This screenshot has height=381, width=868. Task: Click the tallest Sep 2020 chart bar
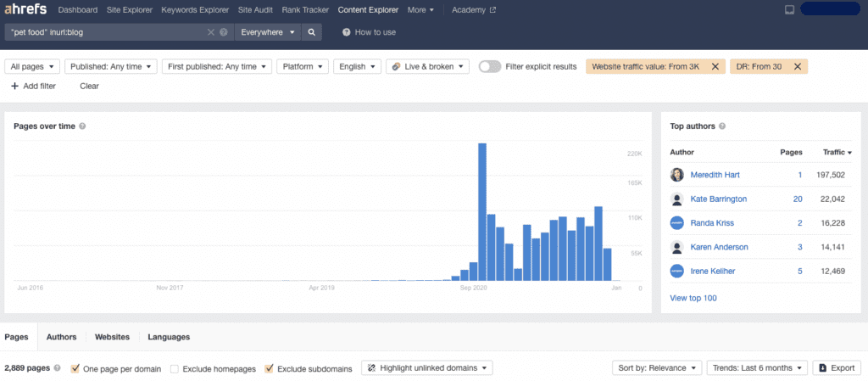coord(482,212)
